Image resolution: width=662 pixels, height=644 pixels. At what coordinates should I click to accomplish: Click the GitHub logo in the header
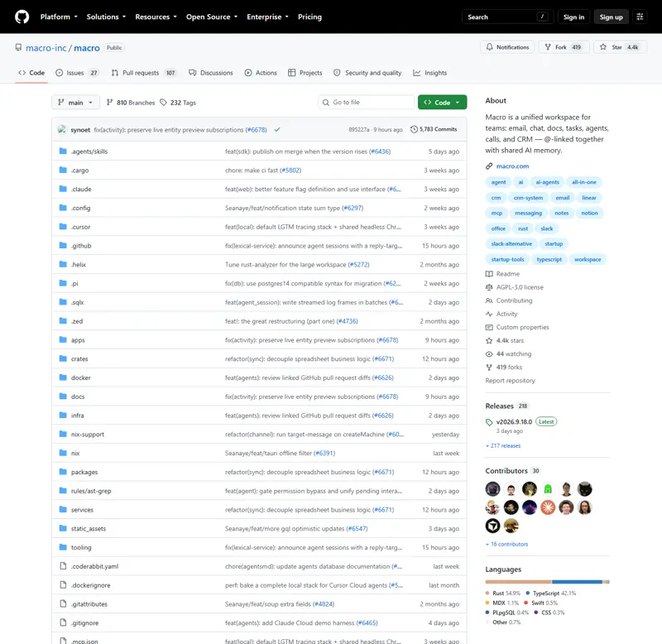click(x=22, y=17)
